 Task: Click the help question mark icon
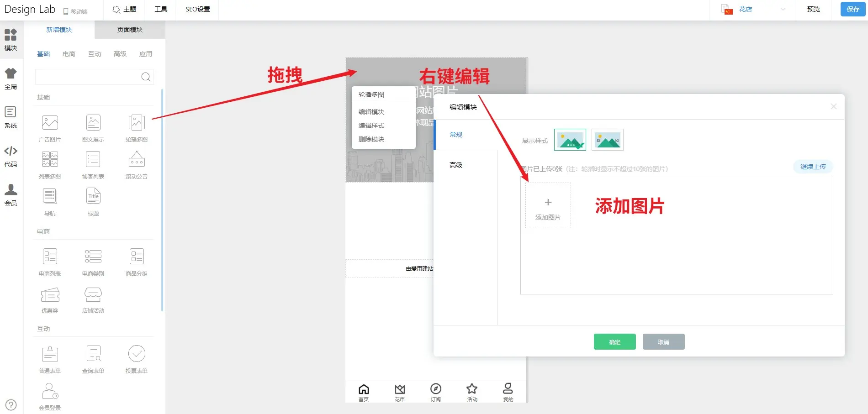pyautogui.click(x=11, y=404)
